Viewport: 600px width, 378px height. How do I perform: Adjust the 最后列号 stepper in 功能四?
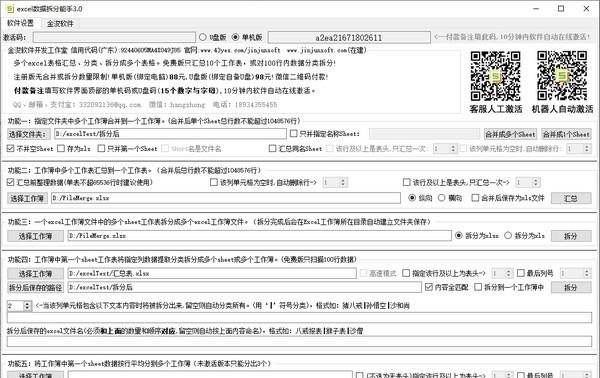pyautogui.click(x=575, y=273)
